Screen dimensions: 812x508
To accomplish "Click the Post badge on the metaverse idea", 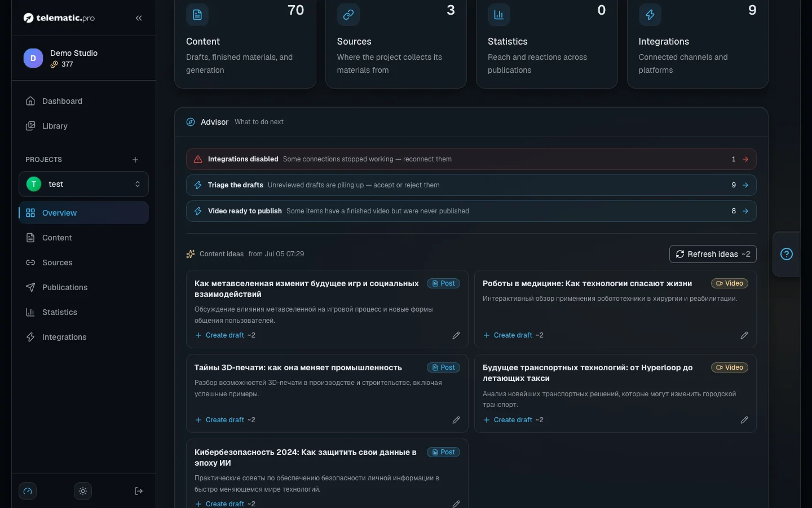I will (x=443, y=283).
